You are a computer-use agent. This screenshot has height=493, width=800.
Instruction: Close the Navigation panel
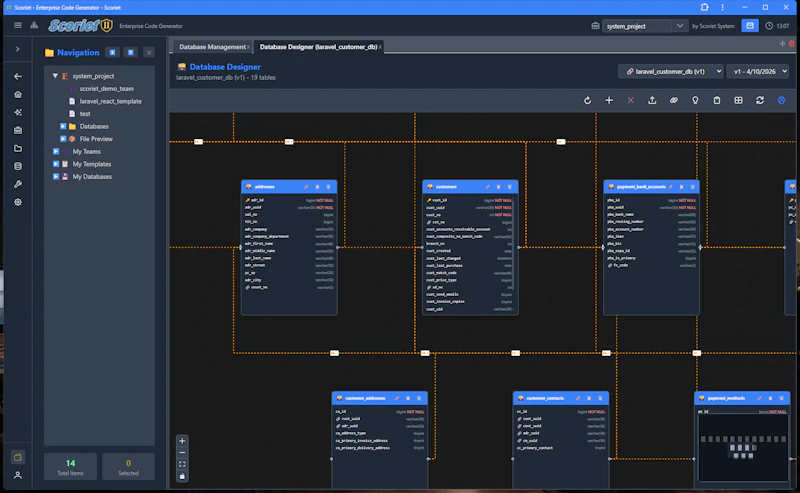(149, 53)
